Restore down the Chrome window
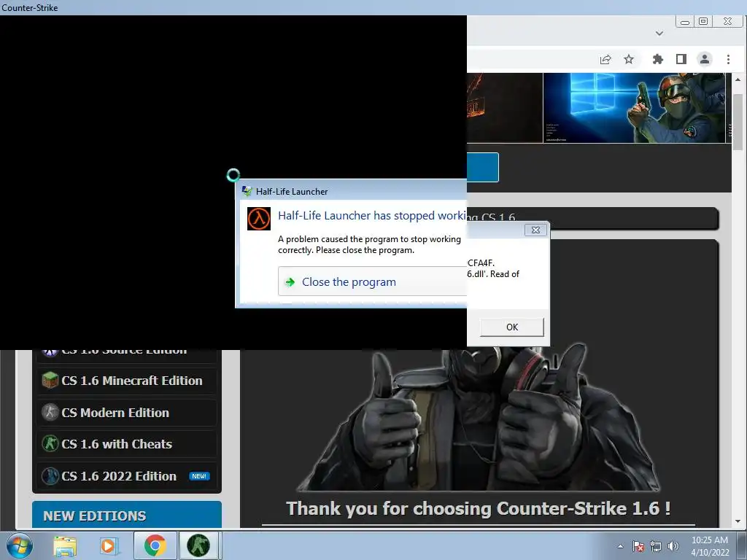The height and width of the screenshot is (560, 747). (703, 21)
